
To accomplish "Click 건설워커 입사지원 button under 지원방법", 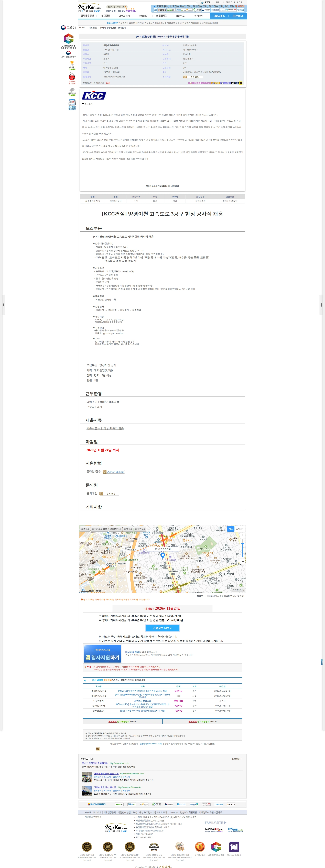I will pos(114,472).
